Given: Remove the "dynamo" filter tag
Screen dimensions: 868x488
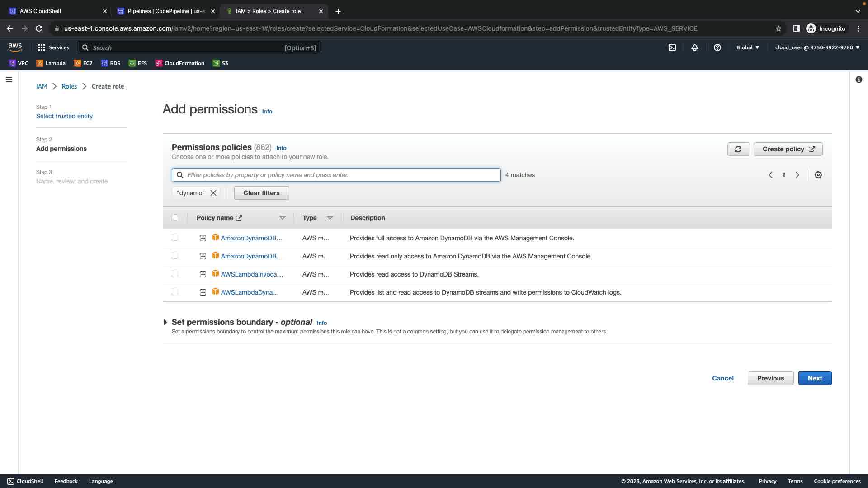Looking at the screenshot, I should (213, 193).
